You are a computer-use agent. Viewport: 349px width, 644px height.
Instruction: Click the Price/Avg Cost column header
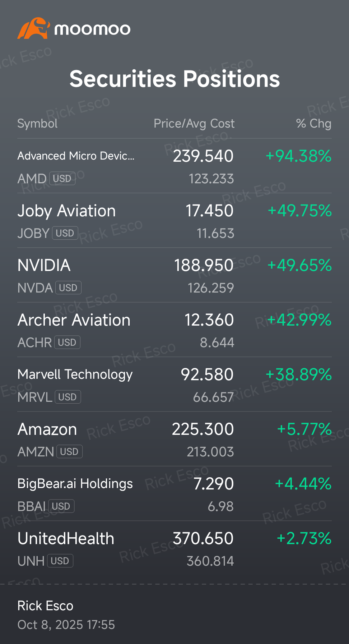[194, 124]
